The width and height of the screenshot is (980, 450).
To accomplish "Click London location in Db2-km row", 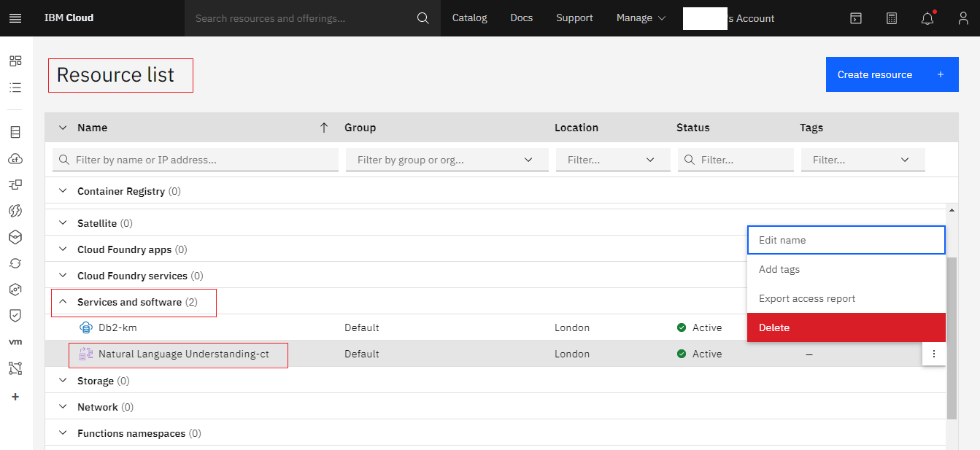I will pos(572,327).
